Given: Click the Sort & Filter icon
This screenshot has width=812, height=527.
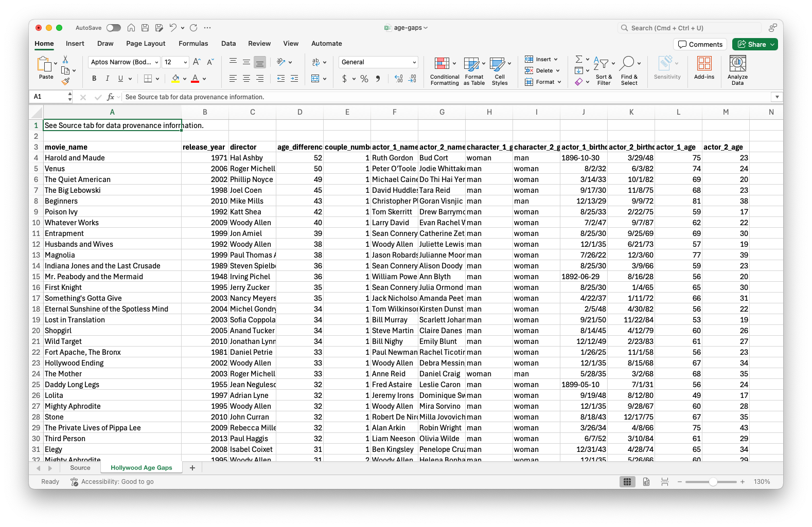Looking at the screenshot, I should 601,64.
